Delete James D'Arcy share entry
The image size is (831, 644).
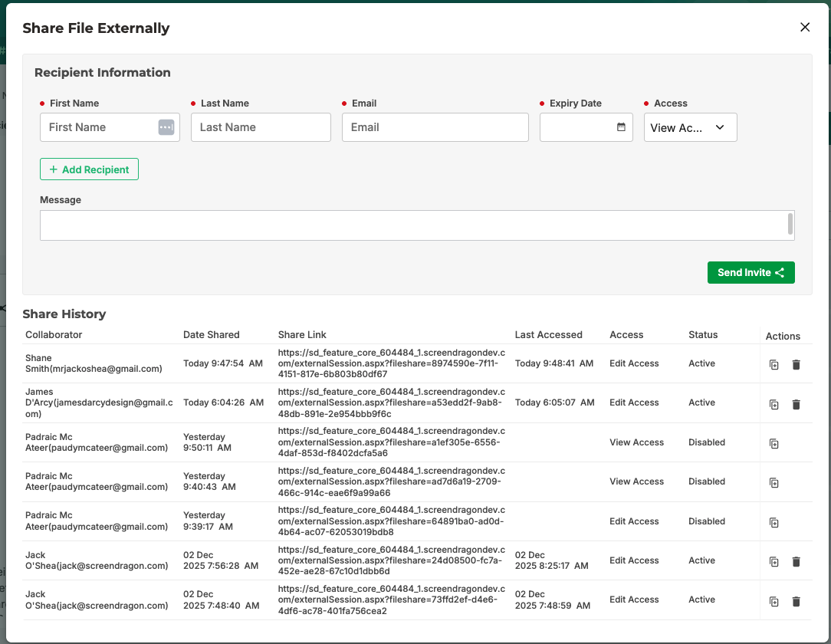[796, 405]
